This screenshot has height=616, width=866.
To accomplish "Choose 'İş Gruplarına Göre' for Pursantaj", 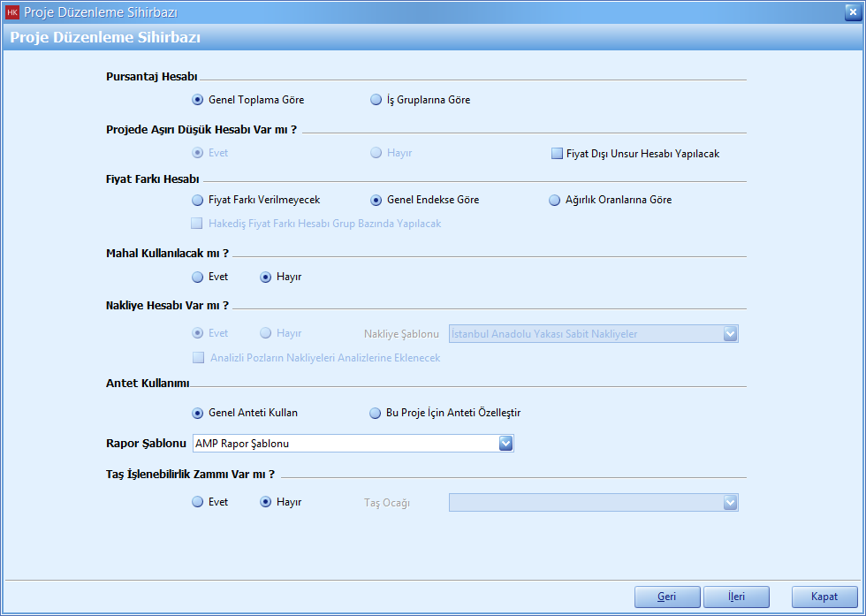I will click(x=376, y=100).
